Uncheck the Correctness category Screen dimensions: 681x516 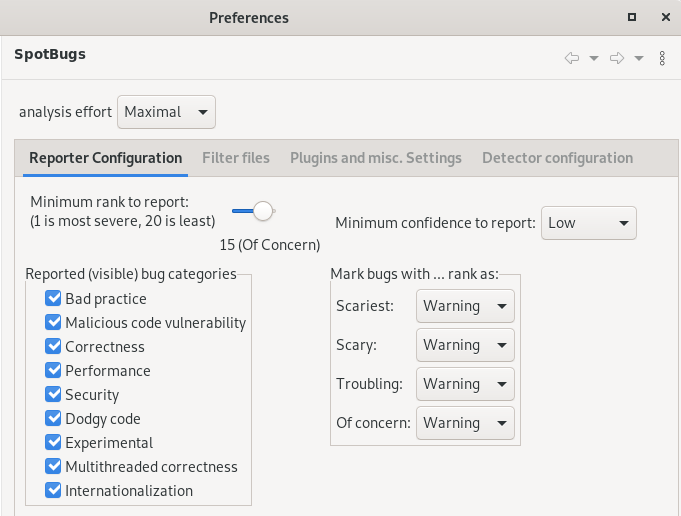coord(53,346)
